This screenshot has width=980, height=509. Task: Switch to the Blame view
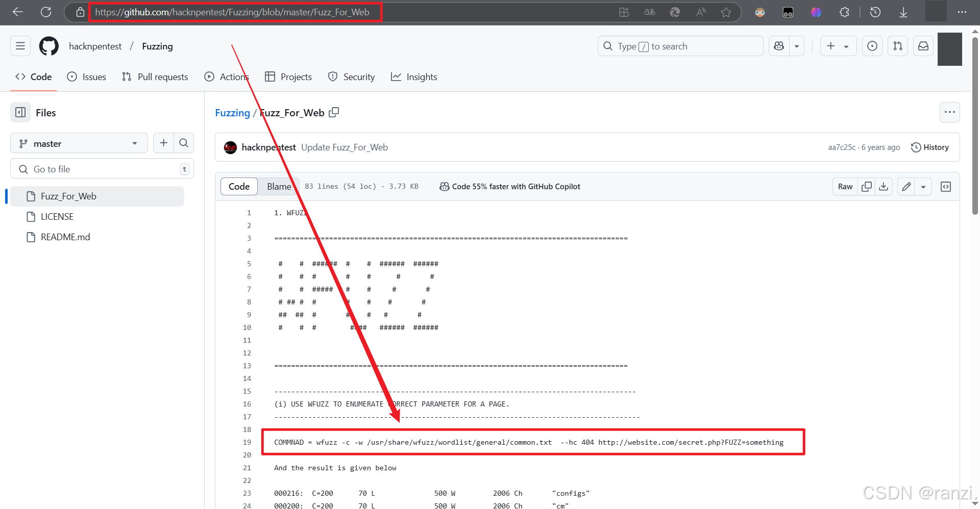tap(279, 187)
